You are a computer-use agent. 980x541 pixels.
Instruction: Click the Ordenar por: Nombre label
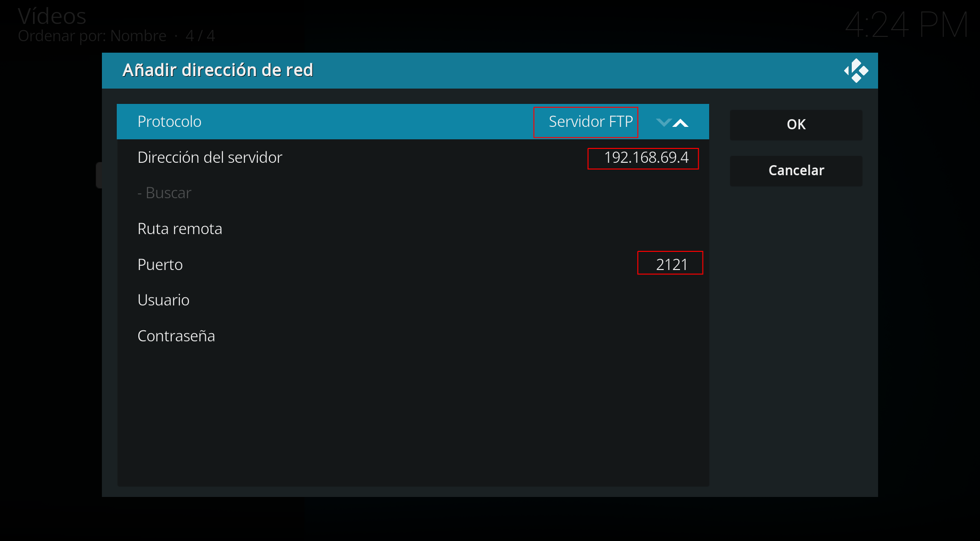tap(92, 36)
